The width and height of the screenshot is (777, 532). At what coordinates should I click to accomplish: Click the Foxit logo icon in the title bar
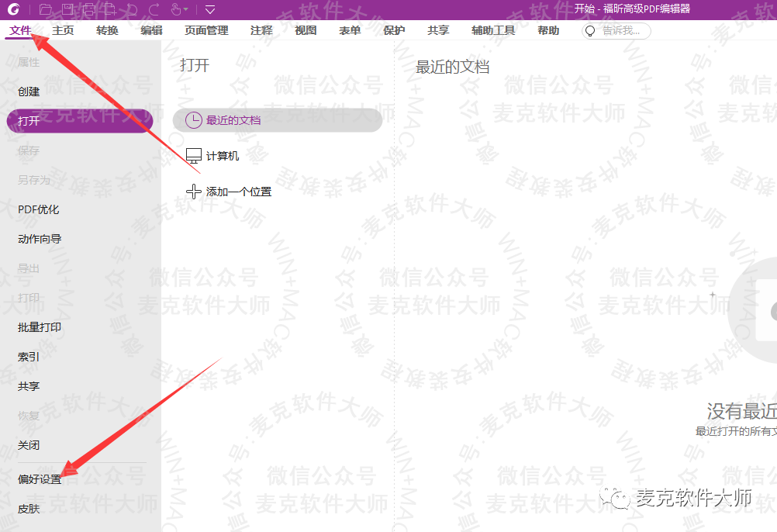click(13, 9)
